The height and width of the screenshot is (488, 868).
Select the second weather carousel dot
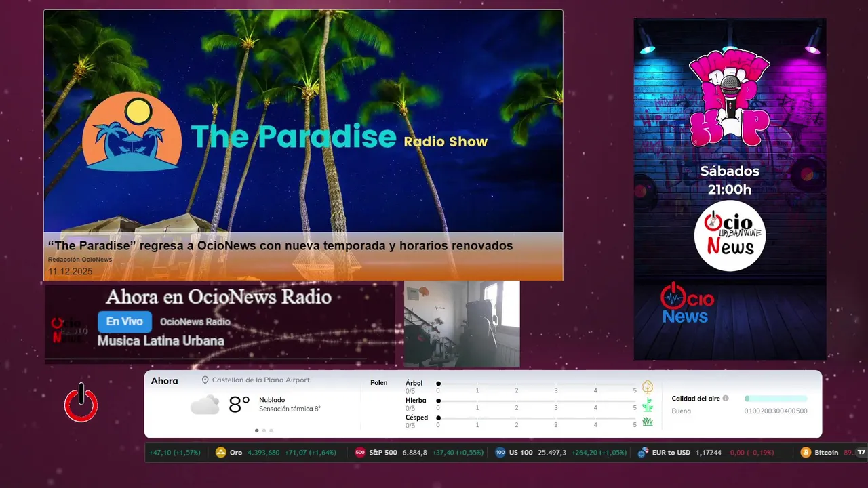(x=264, y=430)
